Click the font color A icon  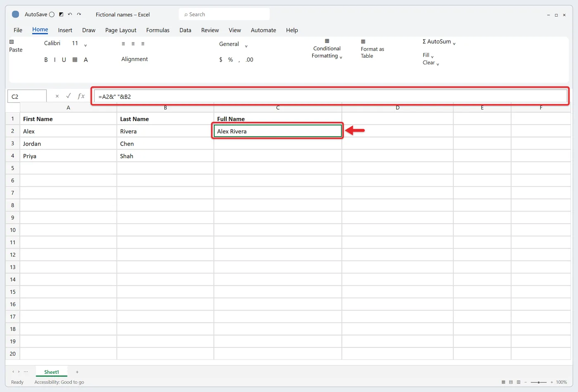point(86,60)
